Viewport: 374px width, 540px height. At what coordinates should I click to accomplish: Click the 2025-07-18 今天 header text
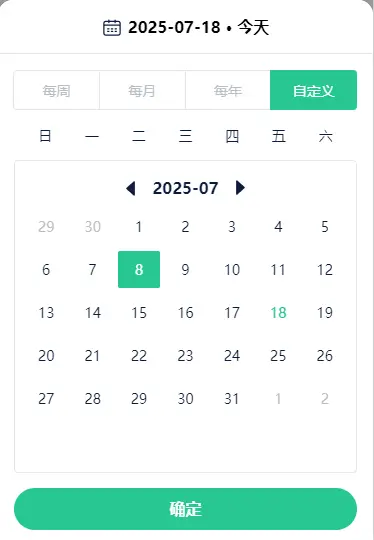pos(198,28)
